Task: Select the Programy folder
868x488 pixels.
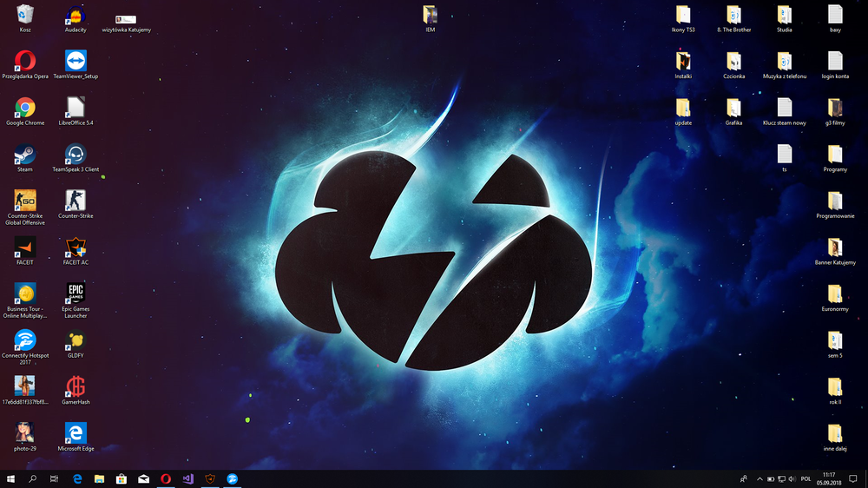Action: pyautogui.click(x=835, y=158)
